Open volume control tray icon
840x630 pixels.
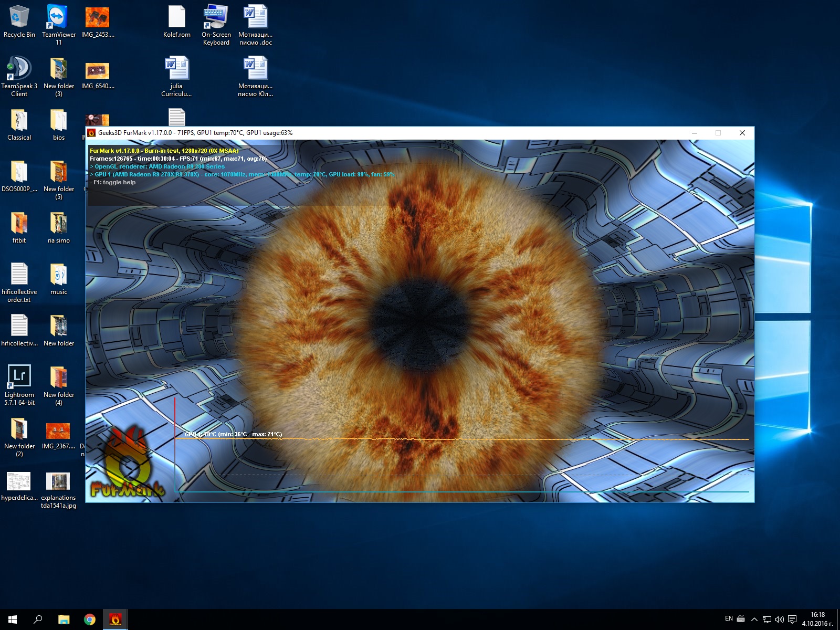[780, 619]
